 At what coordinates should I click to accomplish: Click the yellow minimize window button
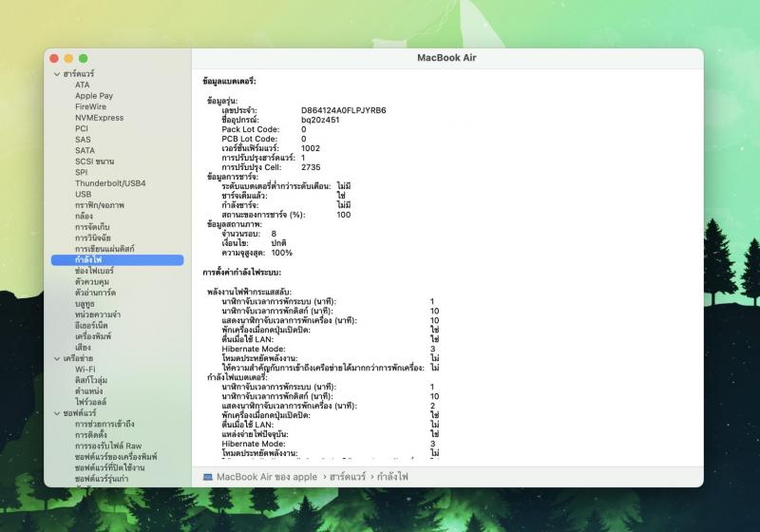coord(68,58)
